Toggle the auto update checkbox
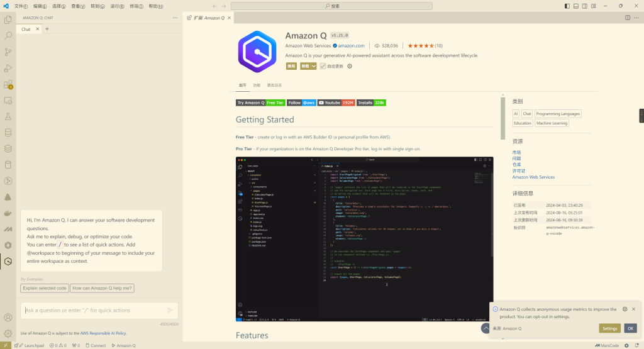Screen dimensions: 644x349 click(x=323, y=66)
